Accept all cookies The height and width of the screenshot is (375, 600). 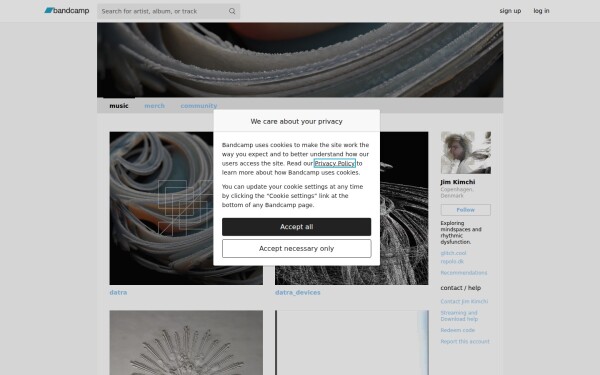297,227
